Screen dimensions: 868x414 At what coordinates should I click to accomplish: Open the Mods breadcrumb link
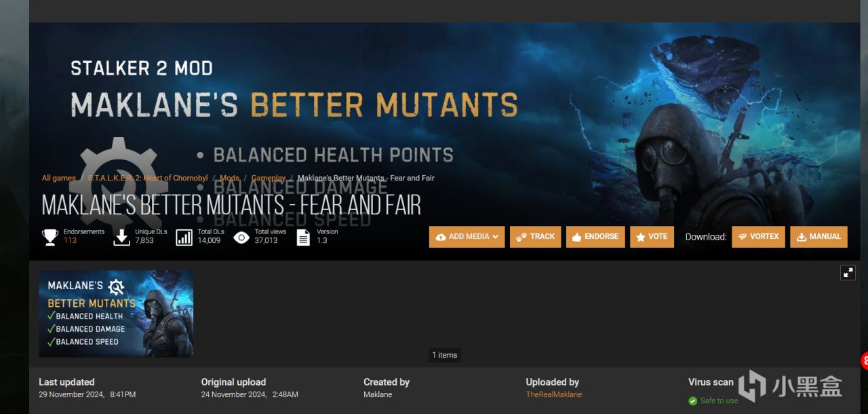pyautogui.click(x=229, y=178)
